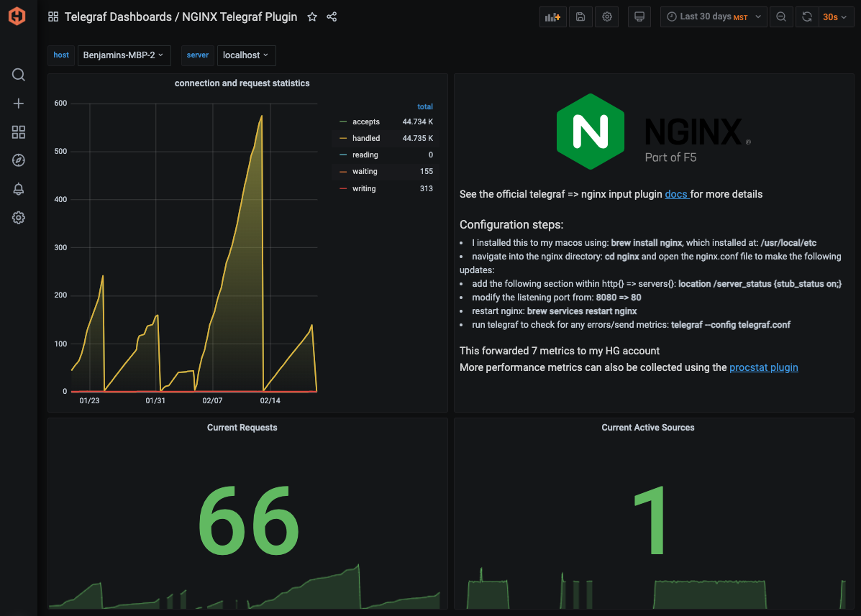Change the accepts series green color swatch
861x616 pixels.
343,121
